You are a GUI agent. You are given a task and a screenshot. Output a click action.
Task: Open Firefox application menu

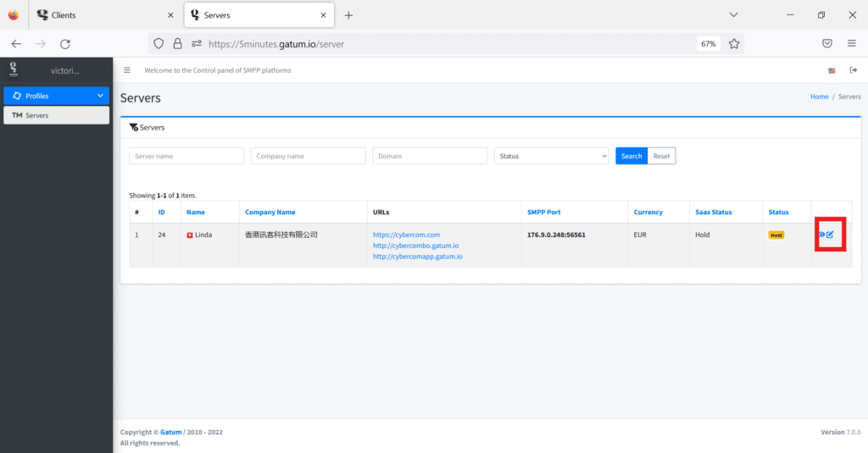(851, 44)
